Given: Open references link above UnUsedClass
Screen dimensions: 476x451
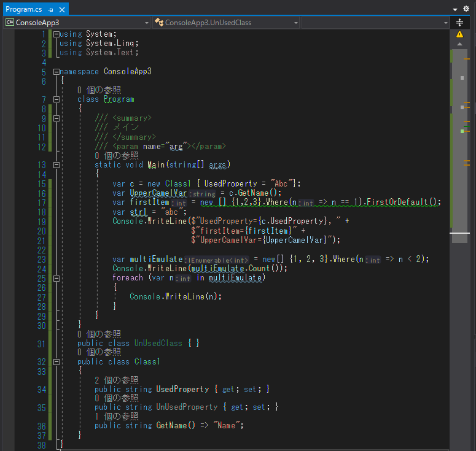Looking at the screenshot, I should (99, 334).
